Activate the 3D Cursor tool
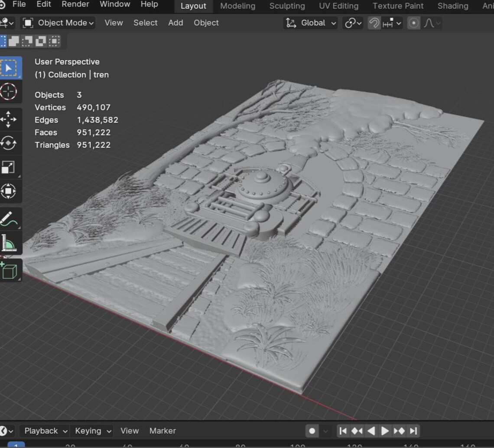 point(9,92)
